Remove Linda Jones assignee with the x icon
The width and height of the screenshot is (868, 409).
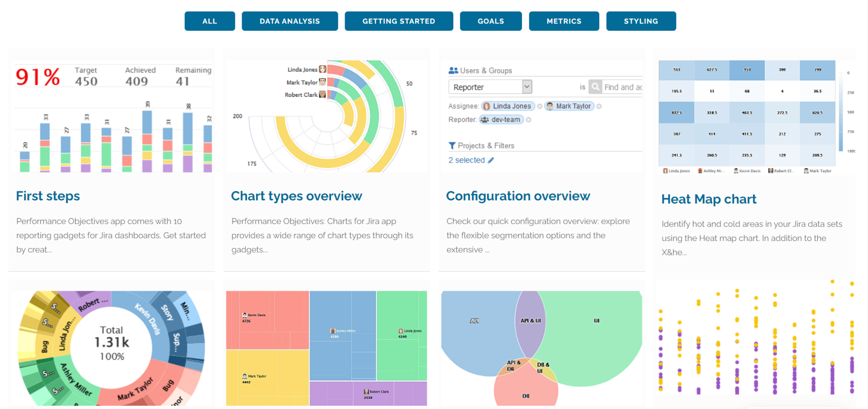click(x=540, y=107)
